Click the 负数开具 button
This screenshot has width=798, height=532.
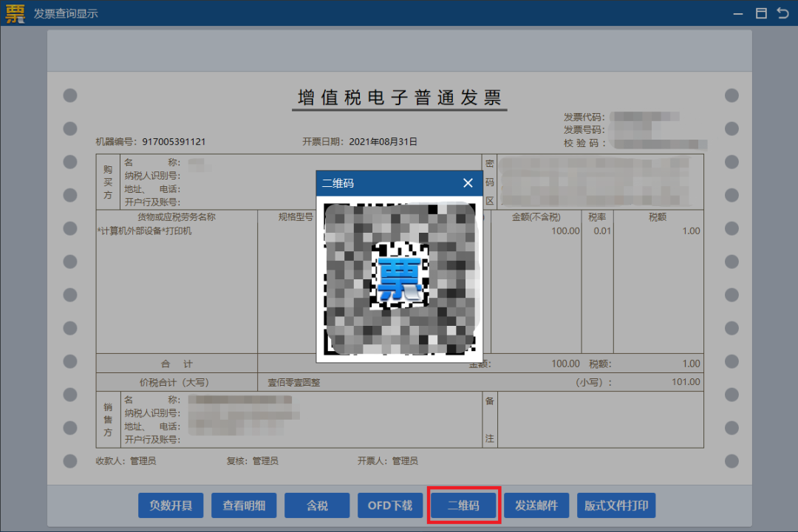pyautogui.click(x=171, y=505)
